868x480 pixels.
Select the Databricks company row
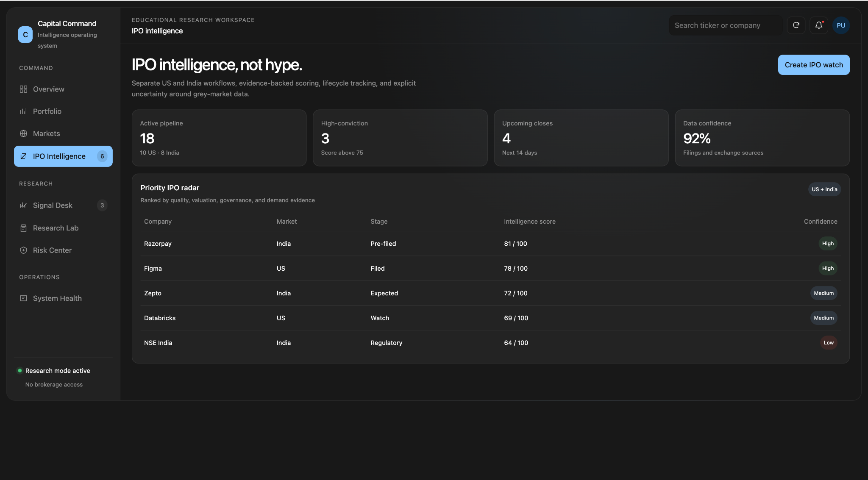[491, 318]
